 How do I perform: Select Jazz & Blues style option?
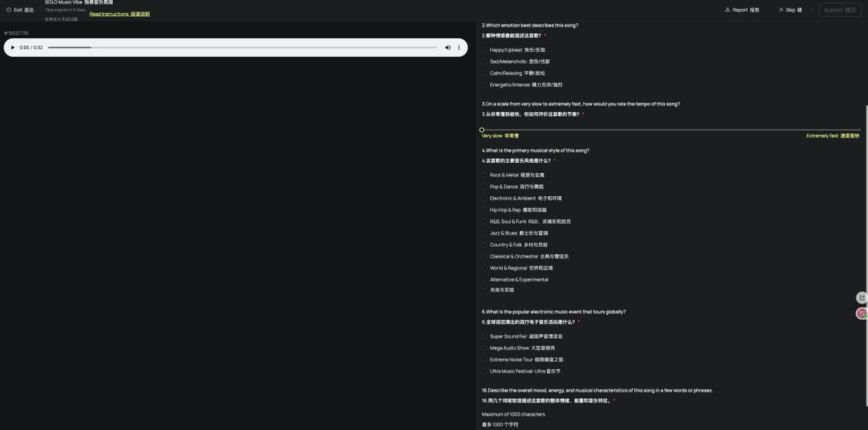coord(485,233)
